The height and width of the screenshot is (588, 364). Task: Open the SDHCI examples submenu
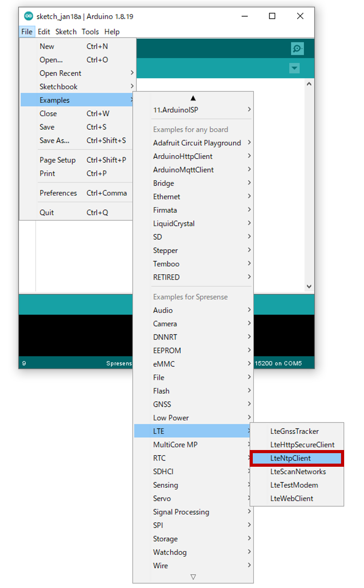point(192,472)
